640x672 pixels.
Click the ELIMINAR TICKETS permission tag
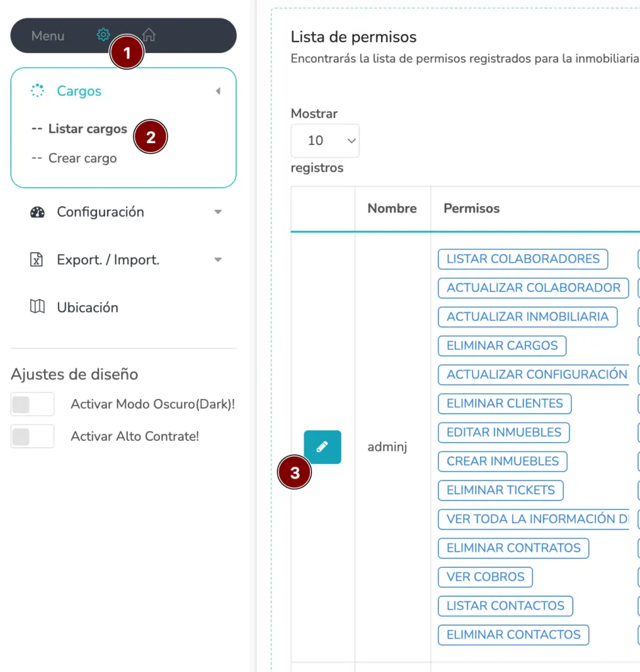[x=501, y=490]
